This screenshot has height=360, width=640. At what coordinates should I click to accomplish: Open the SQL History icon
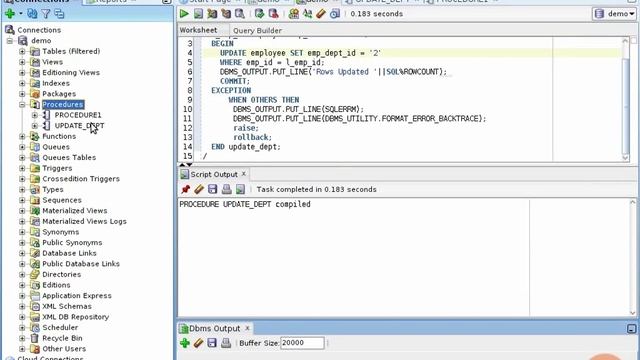[335, 14]
